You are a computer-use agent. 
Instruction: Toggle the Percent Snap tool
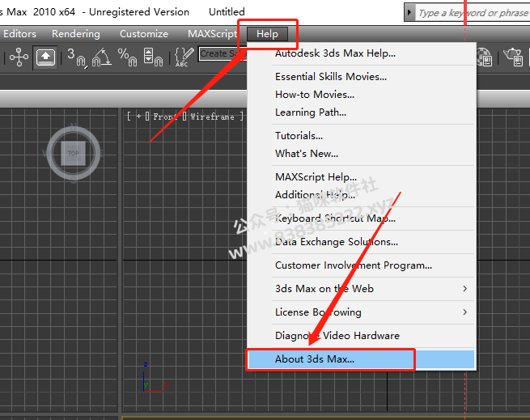pos(127,57)
